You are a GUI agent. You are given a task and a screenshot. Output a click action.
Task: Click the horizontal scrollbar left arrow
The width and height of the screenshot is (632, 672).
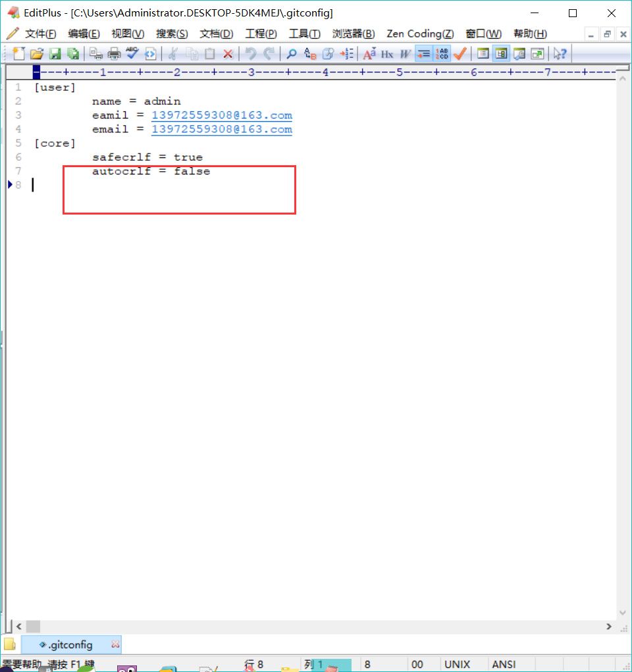(x=19, y=627)
